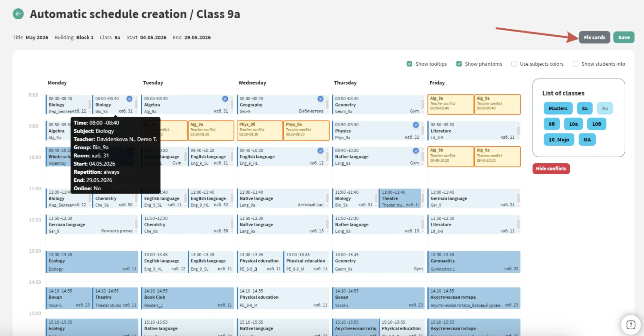Screen dimensions: 644x336
Task: Select Tuesday Chemistry 11:50 card
Action: pyautogui.click(x=187, y=224)
